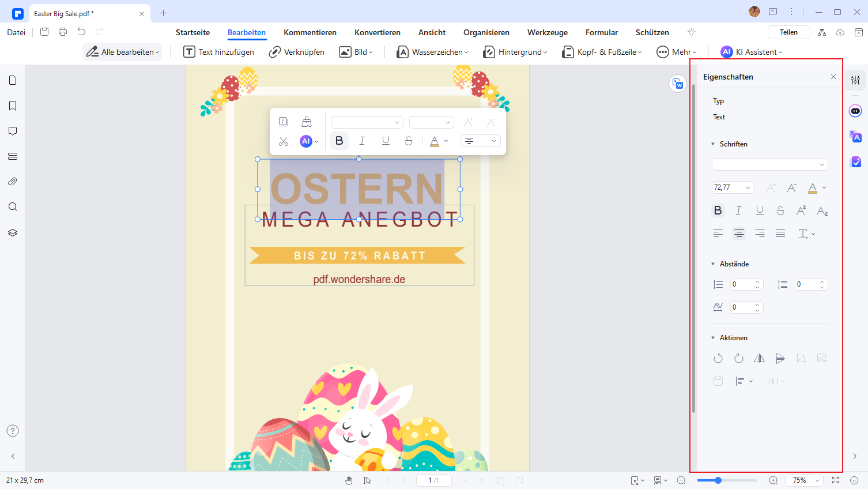Click the scissors cut icon in floating toolbar
This screenshot has height=489, width=868.
point(284,141)
